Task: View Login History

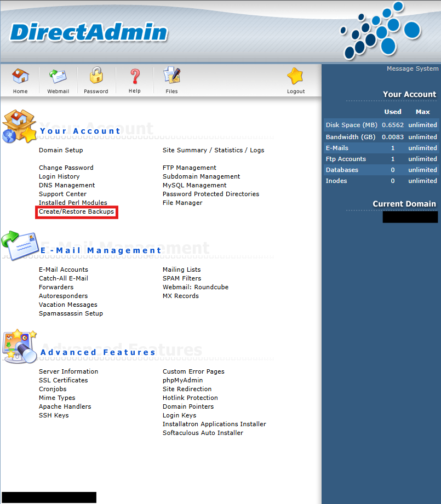Action: click(x=59, y=176)
